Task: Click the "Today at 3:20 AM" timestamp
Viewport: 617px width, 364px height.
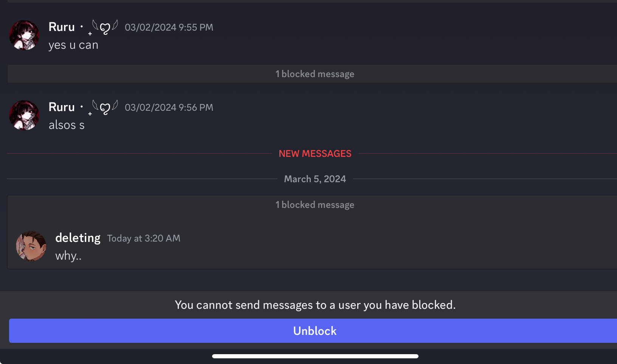Action: [x=144, y=239]
